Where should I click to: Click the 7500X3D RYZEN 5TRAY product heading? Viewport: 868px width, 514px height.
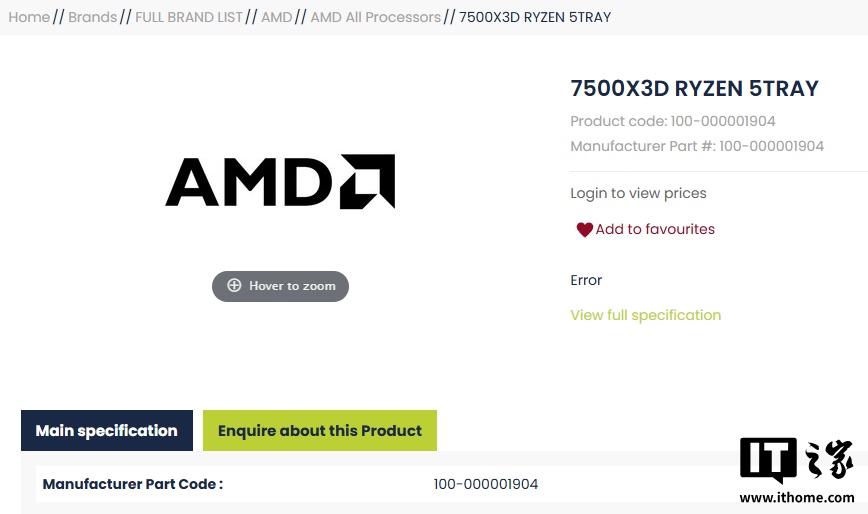[x=694, y=88]
